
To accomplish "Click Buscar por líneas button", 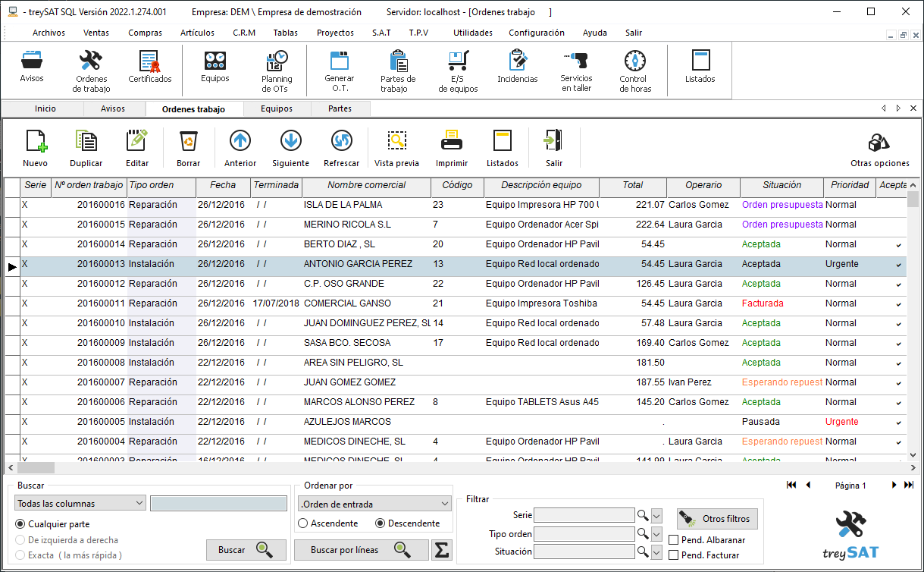I will [361, 550].
